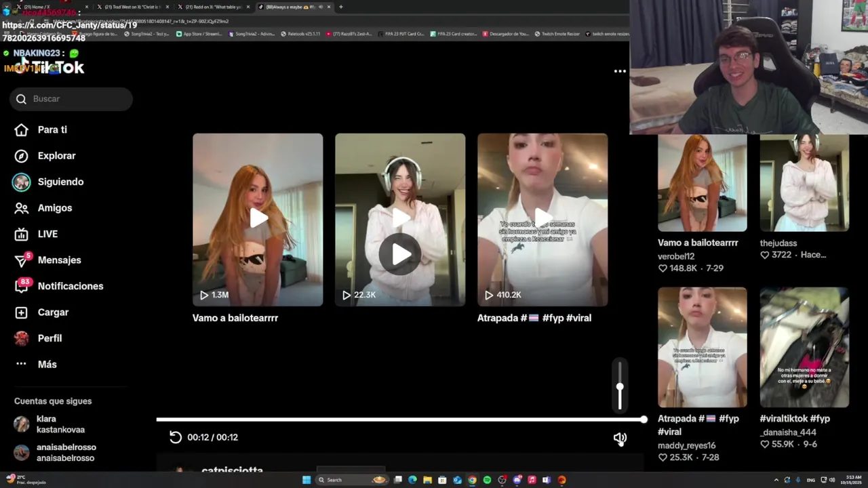Open the FIFA 23 Card creator bookmark
This screenshot has height=488, width=868.
455,33
